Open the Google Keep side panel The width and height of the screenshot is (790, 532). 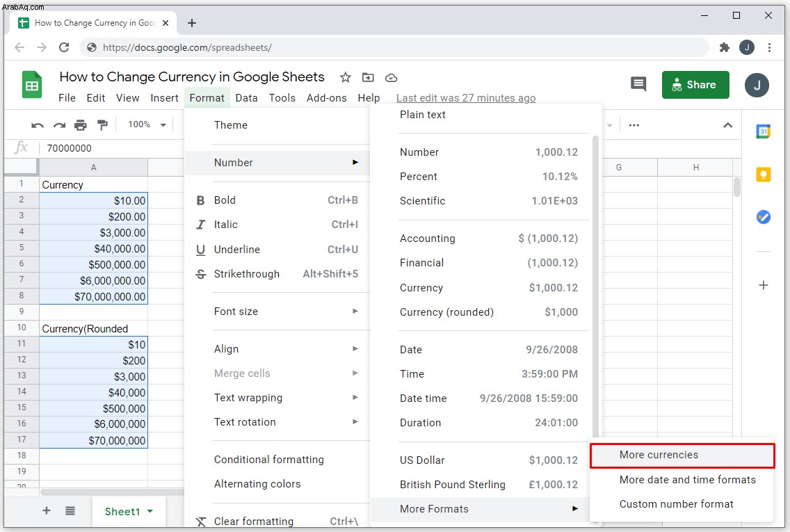pyautogui.click(x=764, y=175)
